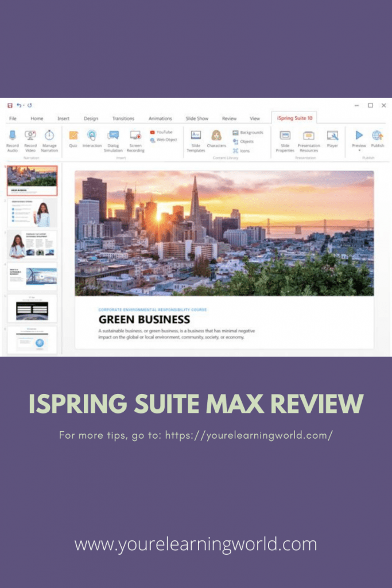Viewport: 392px width, 588px height.
Task: Open Icons content library
Action: pos(241,151)
